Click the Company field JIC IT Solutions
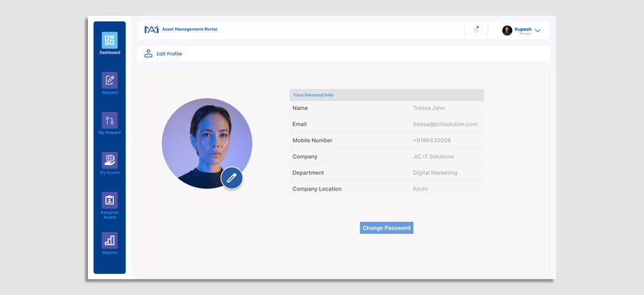 (433, 157)
